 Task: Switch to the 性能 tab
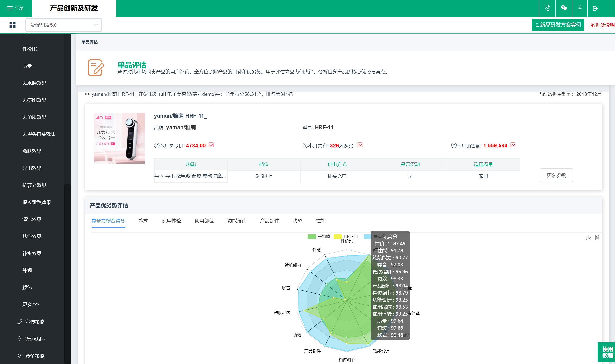(321, 220)
